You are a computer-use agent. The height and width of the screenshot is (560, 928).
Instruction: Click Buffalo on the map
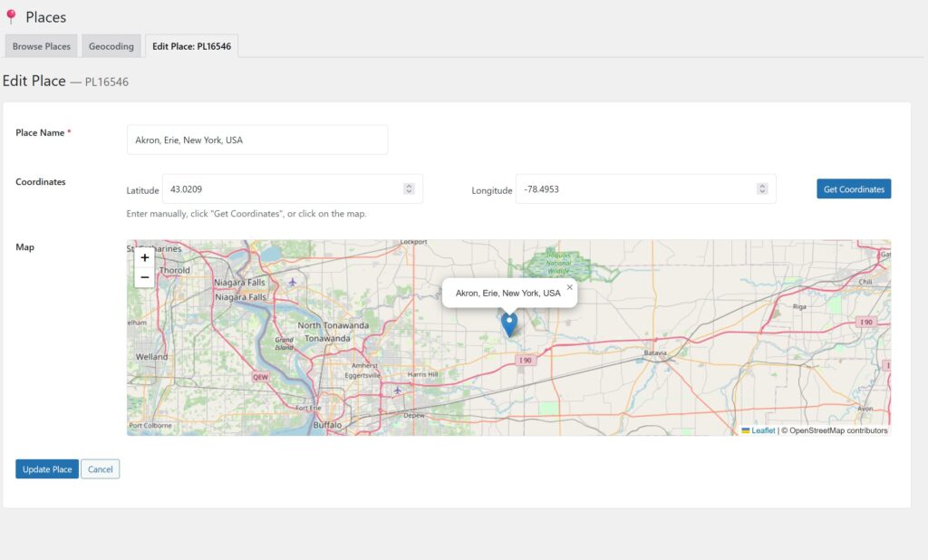327,424
